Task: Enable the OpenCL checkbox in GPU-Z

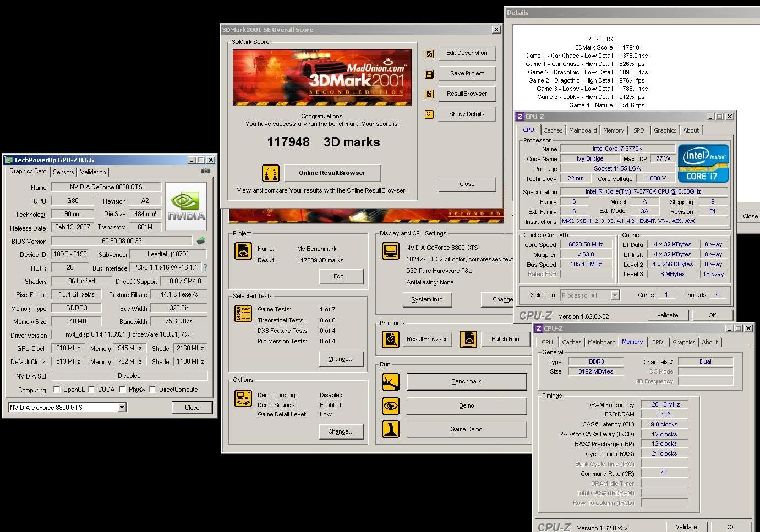Action: click(x=57, y=390)
